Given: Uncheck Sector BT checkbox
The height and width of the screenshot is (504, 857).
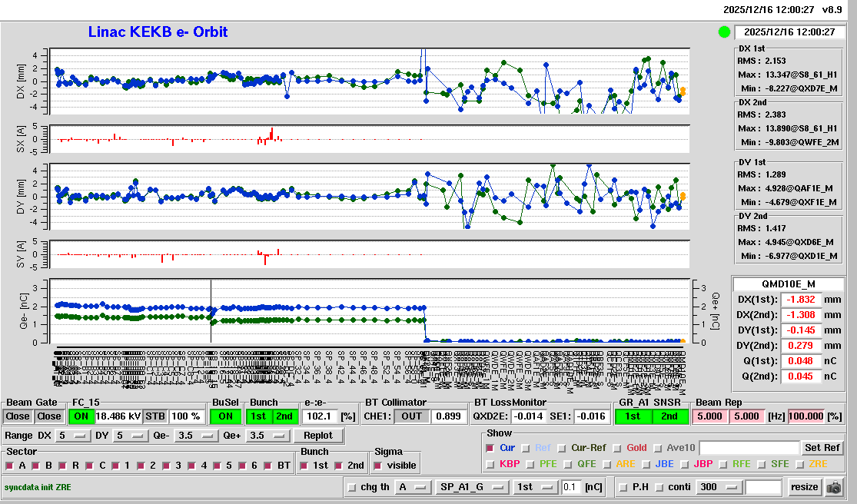Looking at the screenshot, I should (x=267, y=466).
